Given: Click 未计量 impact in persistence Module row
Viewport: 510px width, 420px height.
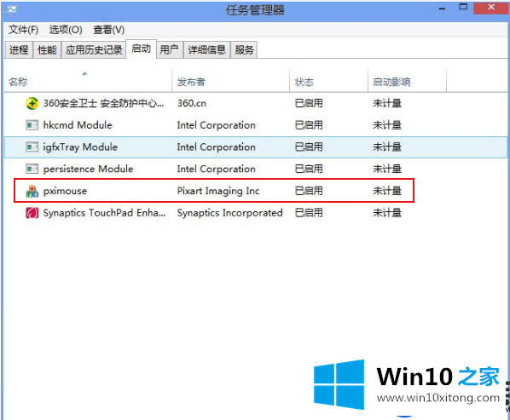Looking at the screenshot, I should coord(387,169).
